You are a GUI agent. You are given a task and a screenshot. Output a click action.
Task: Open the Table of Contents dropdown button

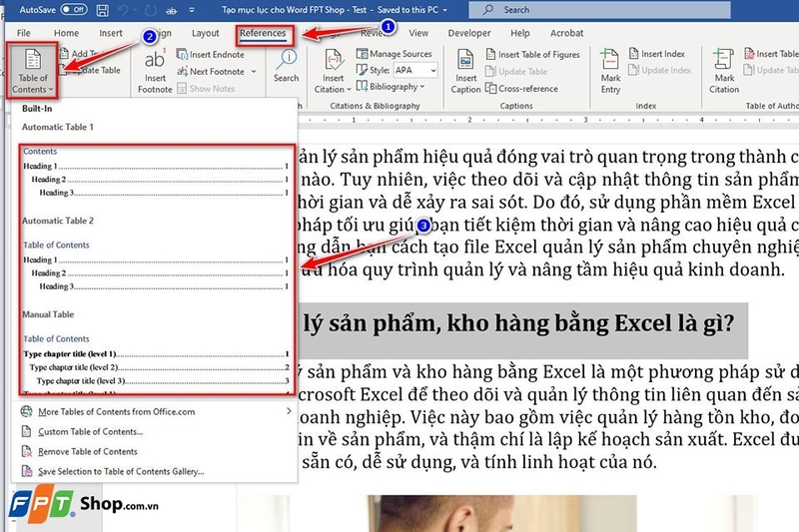point(33,70)
